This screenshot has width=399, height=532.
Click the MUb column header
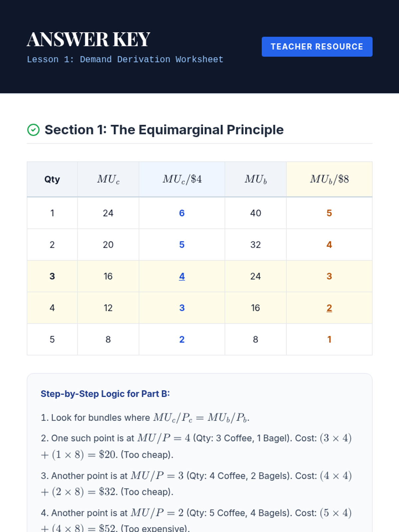coord(255,179)
